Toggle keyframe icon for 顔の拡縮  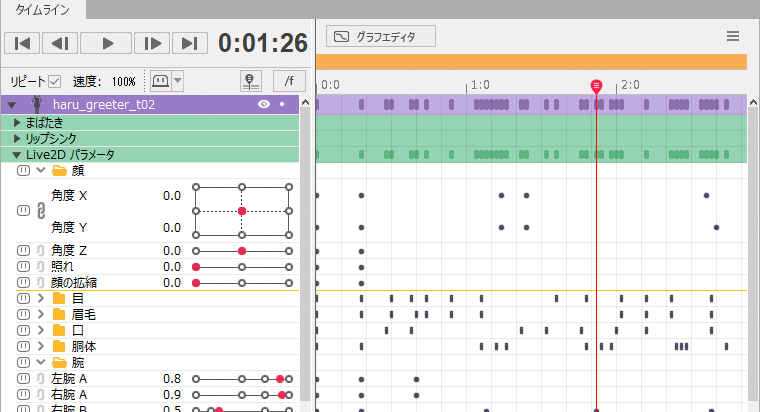point(23,283)
